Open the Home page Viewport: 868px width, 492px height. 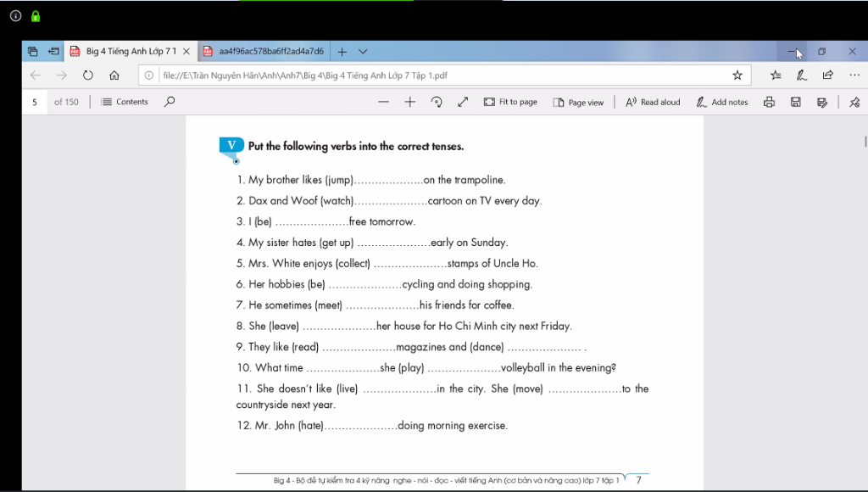coord(114,75)
